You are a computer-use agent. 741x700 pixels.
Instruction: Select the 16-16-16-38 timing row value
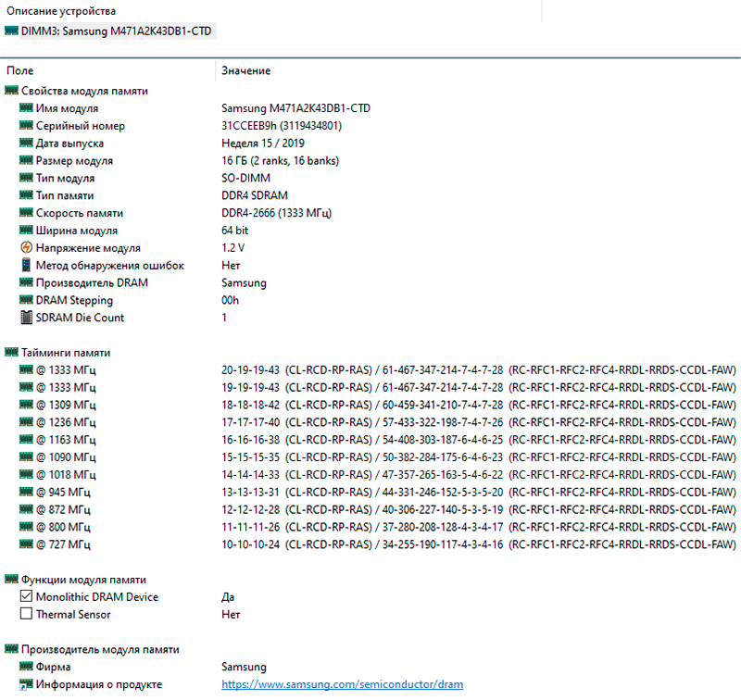479,440
